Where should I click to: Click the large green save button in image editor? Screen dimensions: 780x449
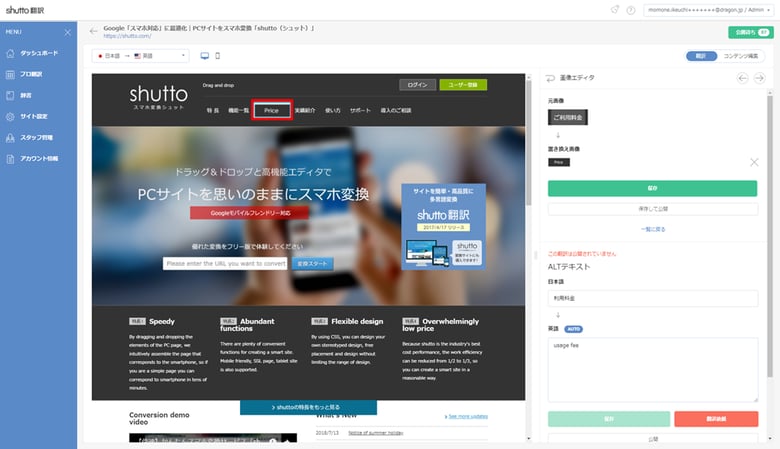tap(652, 188)
